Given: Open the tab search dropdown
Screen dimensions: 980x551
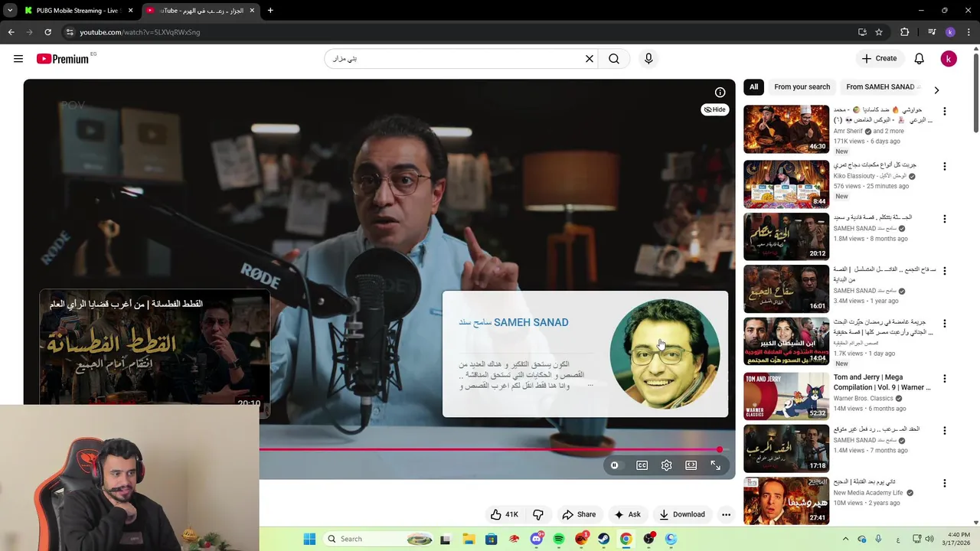Looking at the screenshot, I should pyautogui.click(x=9, y=11).
